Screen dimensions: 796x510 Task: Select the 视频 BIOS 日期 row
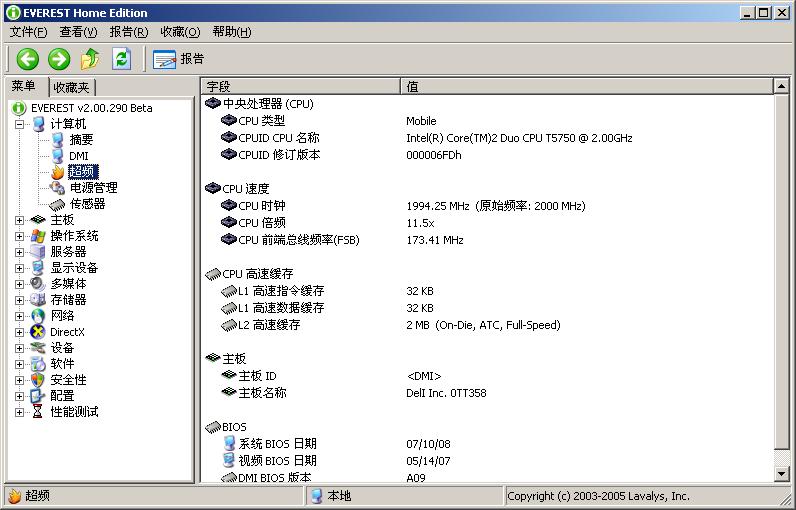click(x=487, y=461)
